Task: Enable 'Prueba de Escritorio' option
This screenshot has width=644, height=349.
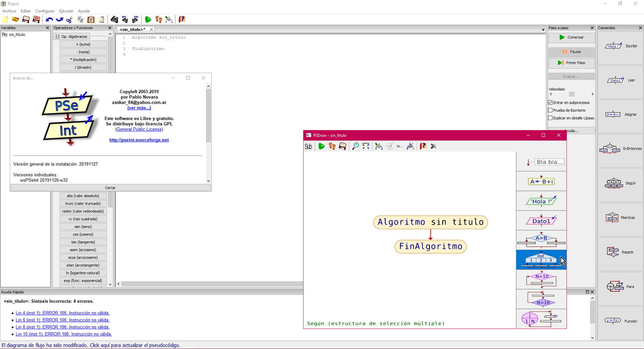Action: [550, 110]
